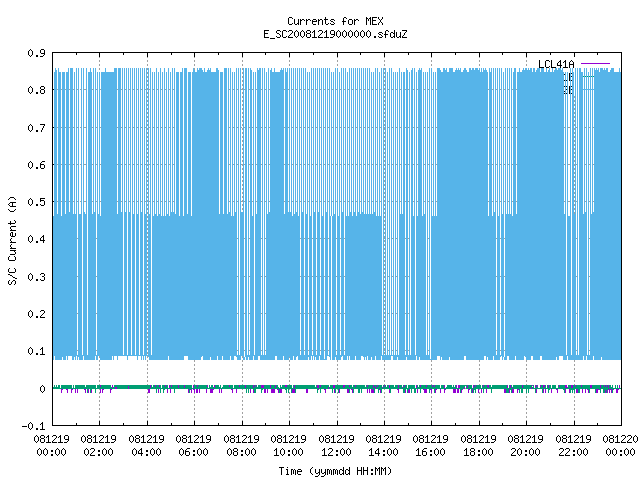
Task: Click the purple LCL41A legend line sample
Action: pos(595,64)
